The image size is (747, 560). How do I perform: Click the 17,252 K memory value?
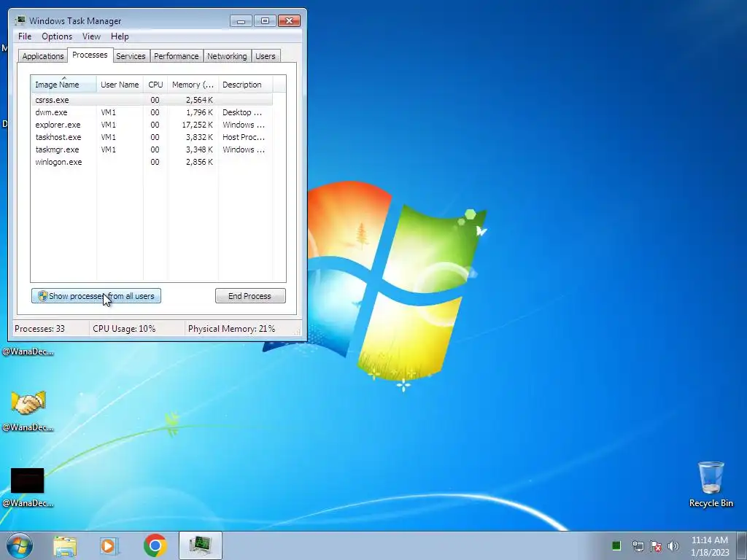click(x=197, y=125)
